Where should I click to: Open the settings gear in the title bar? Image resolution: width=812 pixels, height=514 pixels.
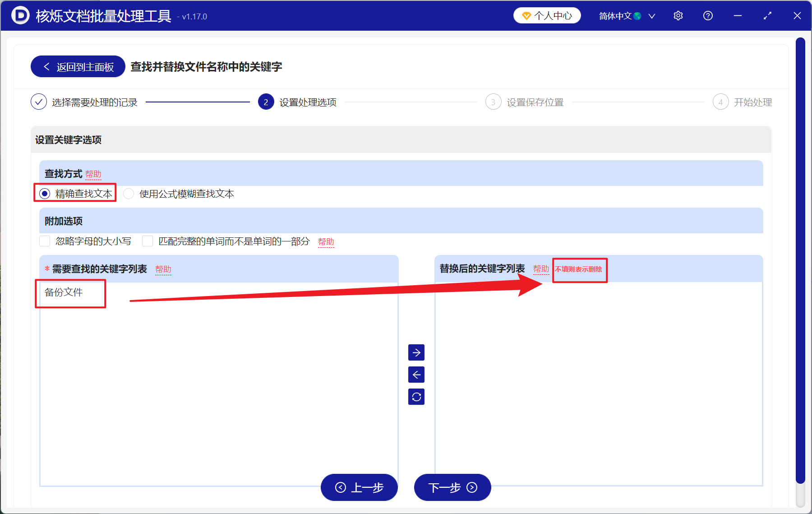coord(678,15)
